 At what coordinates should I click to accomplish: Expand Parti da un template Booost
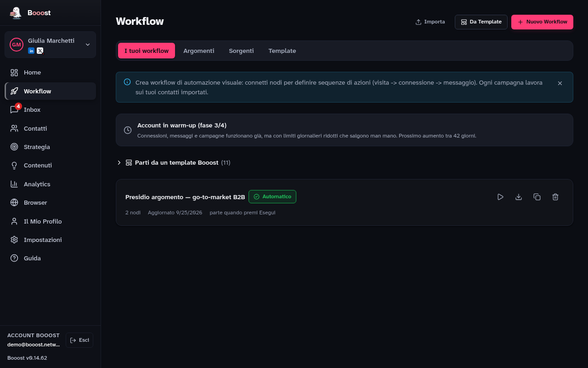click(x=174, y=163)
